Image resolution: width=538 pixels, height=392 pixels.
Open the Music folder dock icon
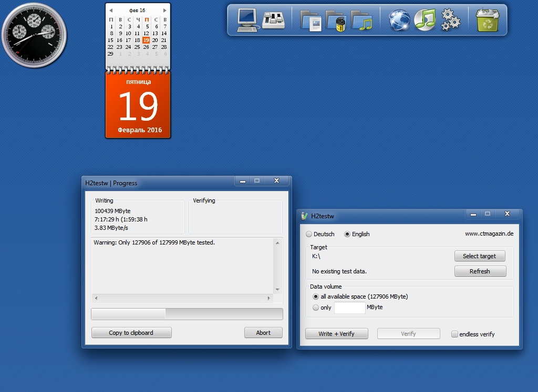(361, 20)
